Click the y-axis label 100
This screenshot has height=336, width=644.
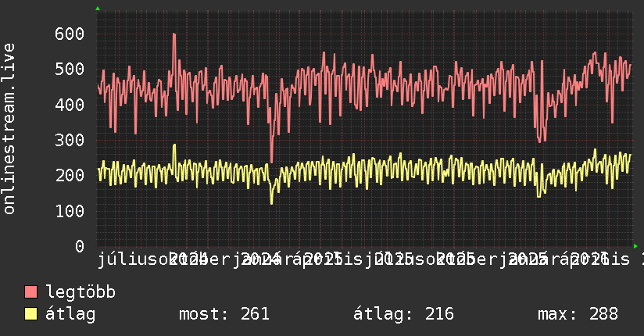pos(70,211)
